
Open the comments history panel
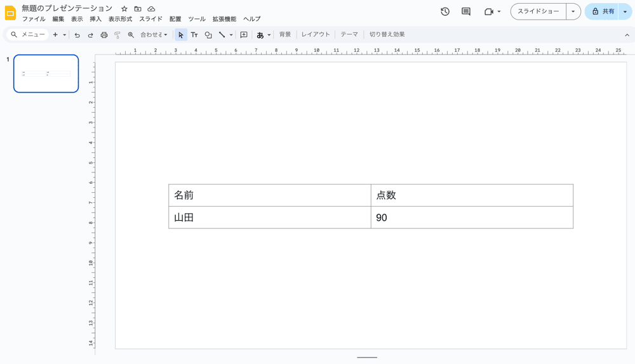coord(466,11)
